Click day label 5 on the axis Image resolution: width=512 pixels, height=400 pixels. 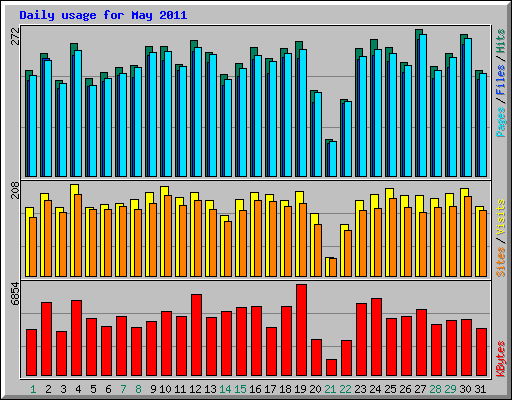[93, 389]
